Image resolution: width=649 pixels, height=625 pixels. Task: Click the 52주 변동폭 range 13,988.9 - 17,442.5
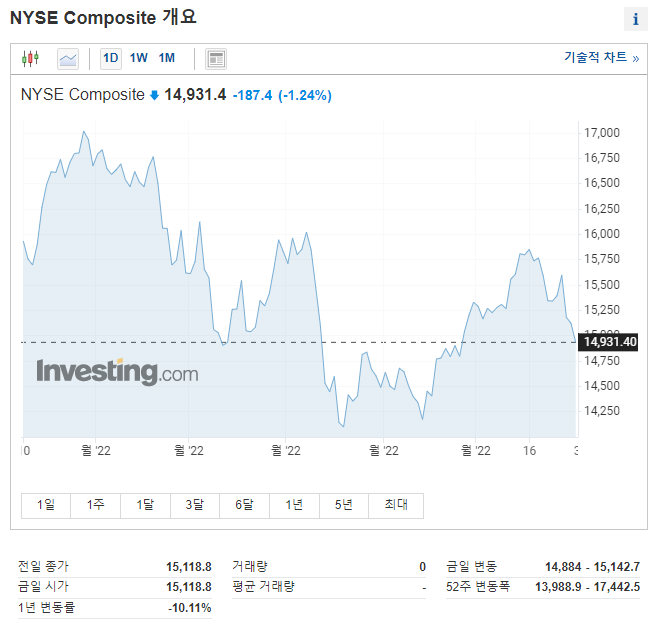(587, 587)
